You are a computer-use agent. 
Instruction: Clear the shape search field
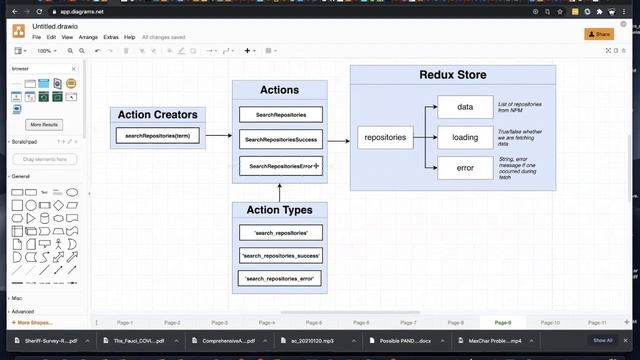point(73,69)
